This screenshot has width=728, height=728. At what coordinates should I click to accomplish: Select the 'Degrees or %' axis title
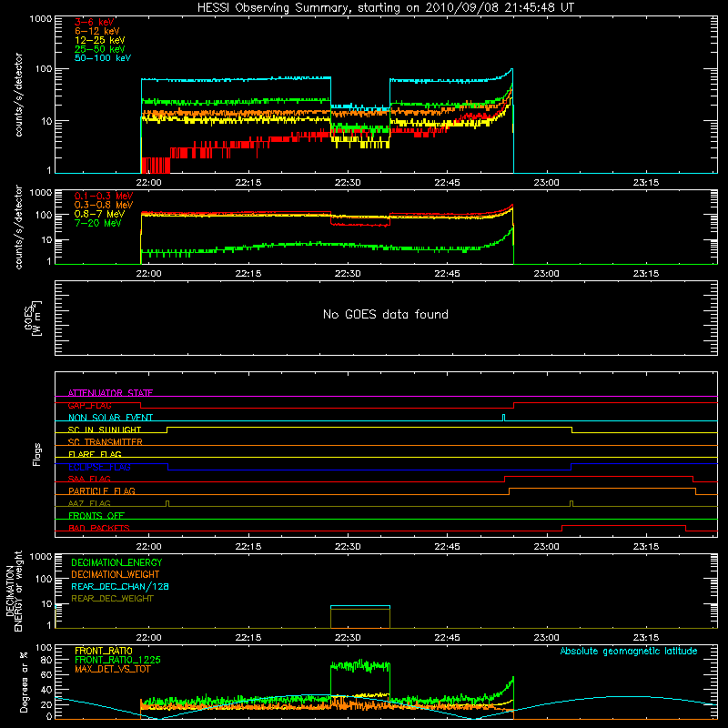[x=24, y=682]
